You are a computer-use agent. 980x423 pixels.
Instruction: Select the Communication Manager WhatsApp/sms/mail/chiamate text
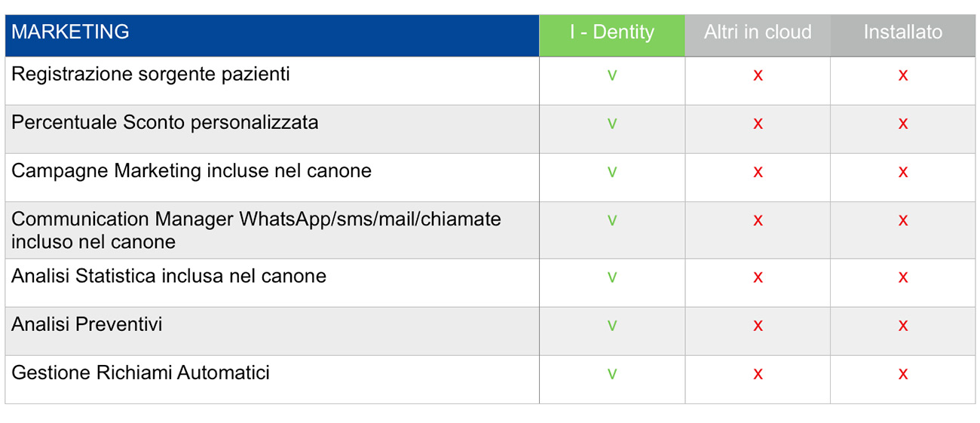point(256,219)
